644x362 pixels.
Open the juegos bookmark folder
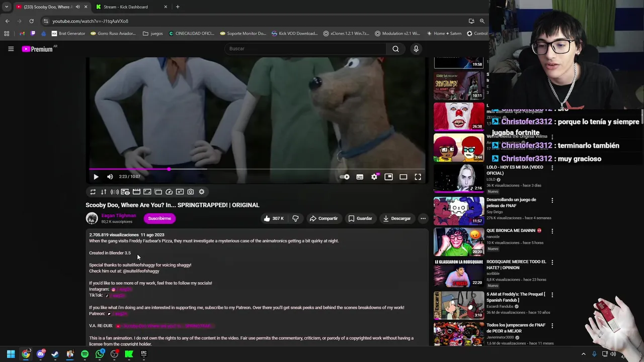click(153, 34)
